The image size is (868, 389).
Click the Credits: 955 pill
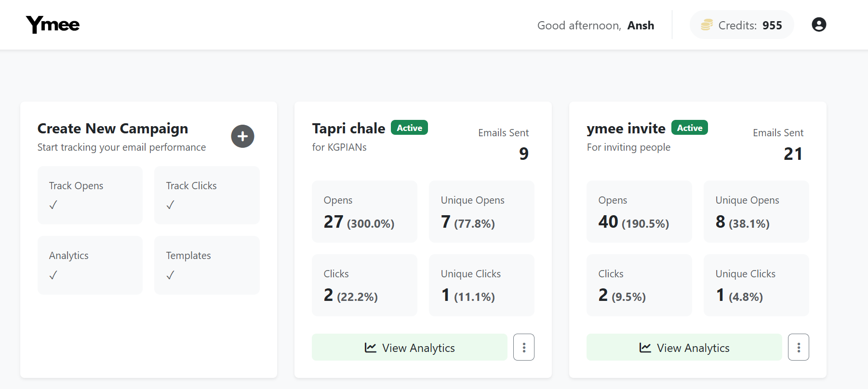pyautogui.click(x=742, y=25)
